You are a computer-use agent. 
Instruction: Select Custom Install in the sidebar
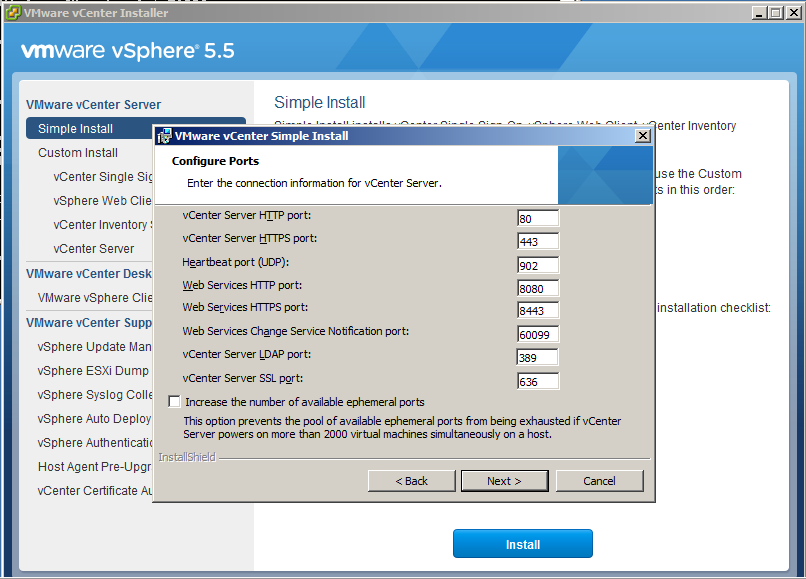78,153
